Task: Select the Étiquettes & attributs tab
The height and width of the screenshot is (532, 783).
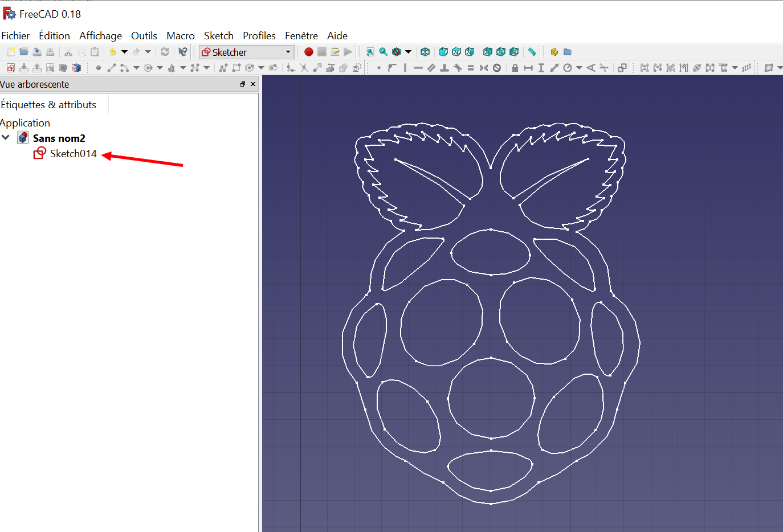Action: [x=49, y=105]
